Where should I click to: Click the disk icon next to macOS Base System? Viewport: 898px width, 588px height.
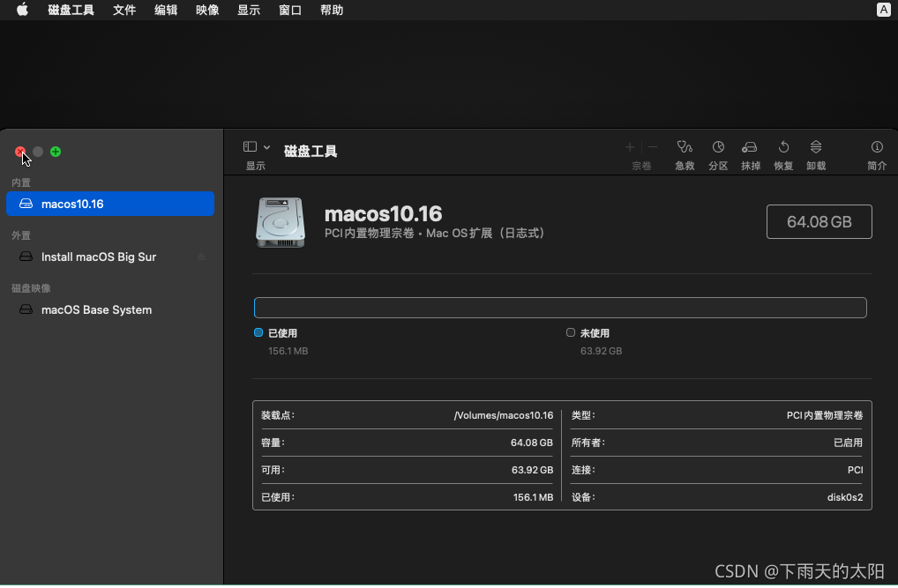point(26,309)
